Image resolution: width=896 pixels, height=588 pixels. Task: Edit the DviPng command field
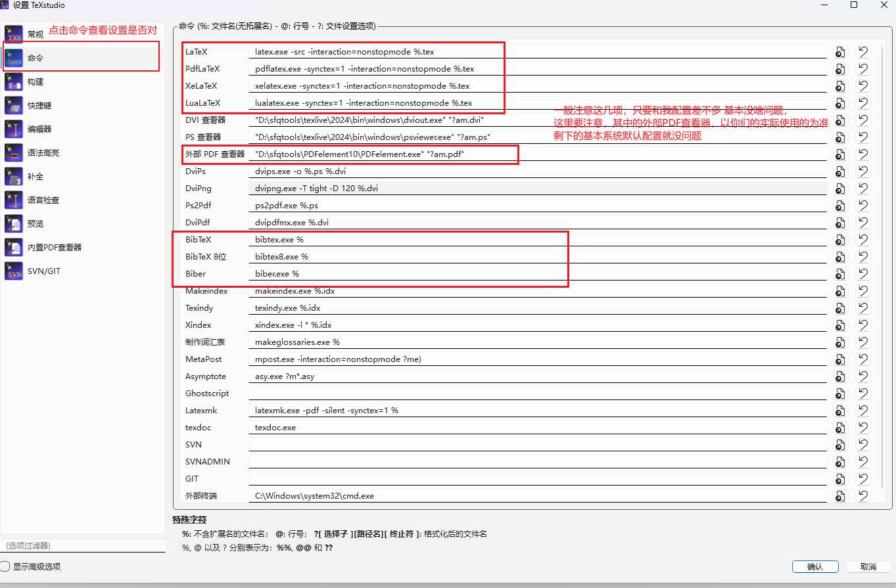[538, 188]
